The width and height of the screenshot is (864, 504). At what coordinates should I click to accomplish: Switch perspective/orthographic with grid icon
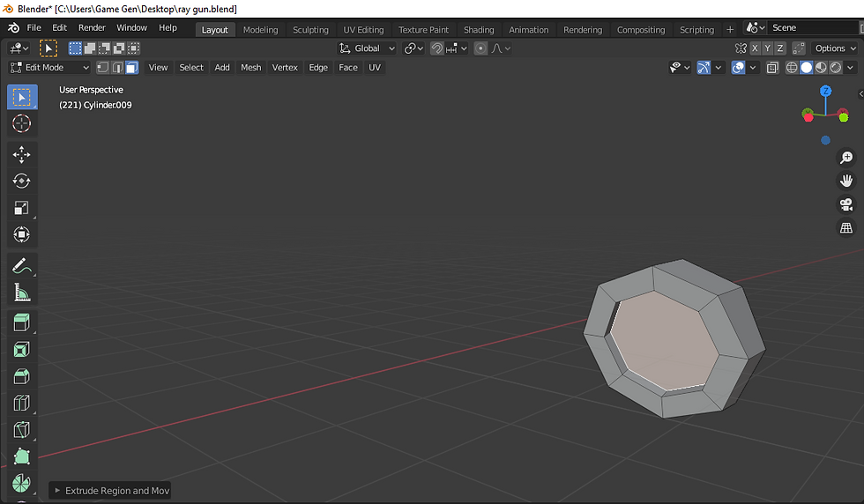[x=845, y=227]
